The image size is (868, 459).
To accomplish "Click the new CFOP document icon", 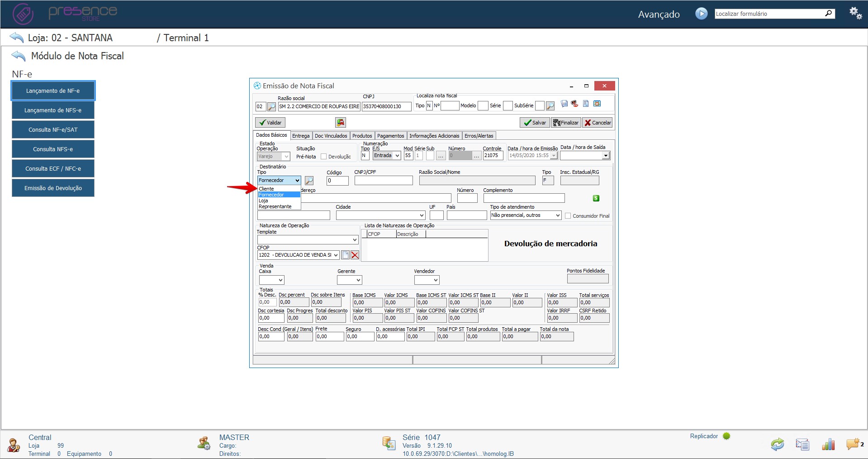I will coord(346,255).
